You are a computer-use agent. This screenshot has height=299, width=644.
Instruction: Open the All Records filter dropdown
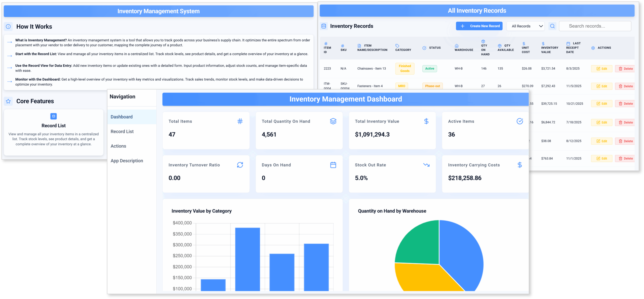point(525,26)
